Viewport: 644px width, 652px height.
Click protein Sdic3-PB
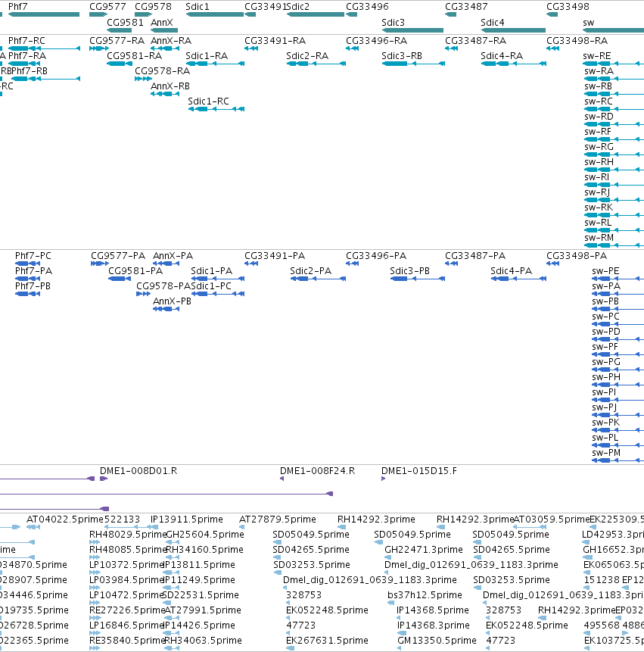click(418, 279)
